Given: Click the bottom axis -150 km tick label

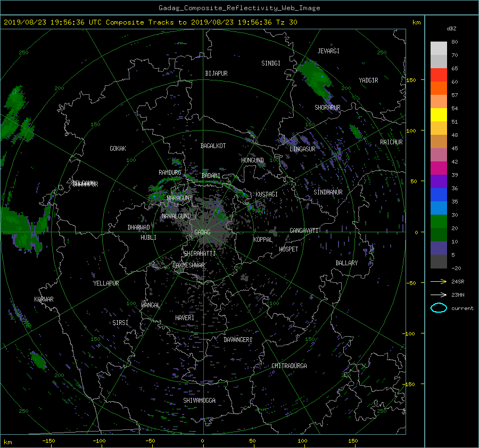Looking at the screenshot, I should tap(48, 441).
